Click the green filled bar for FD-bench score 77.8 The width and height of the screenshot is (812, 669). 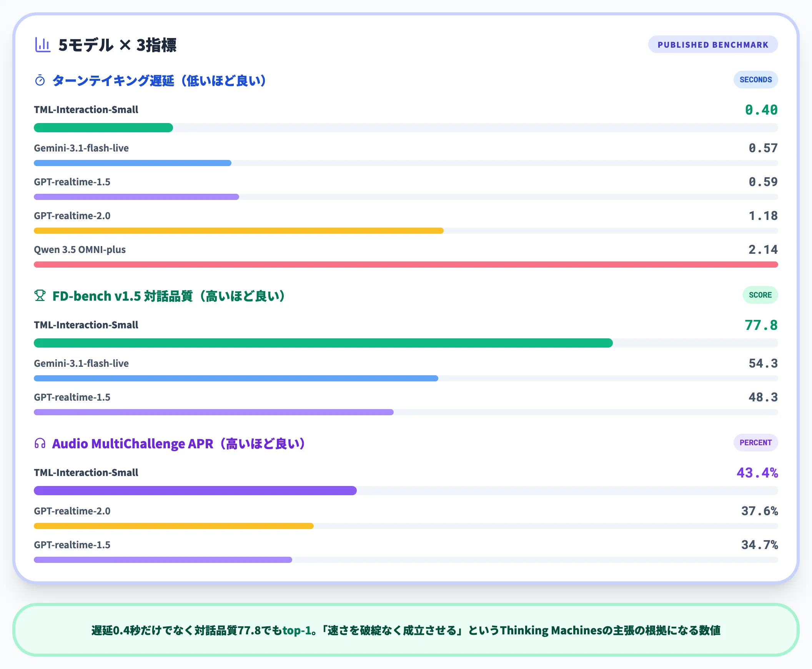coord(323,343)
